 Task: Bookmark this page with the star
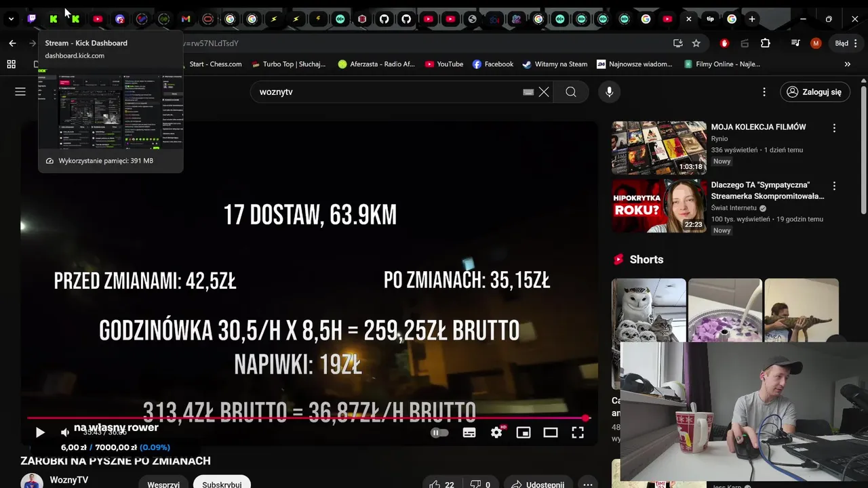696,43
